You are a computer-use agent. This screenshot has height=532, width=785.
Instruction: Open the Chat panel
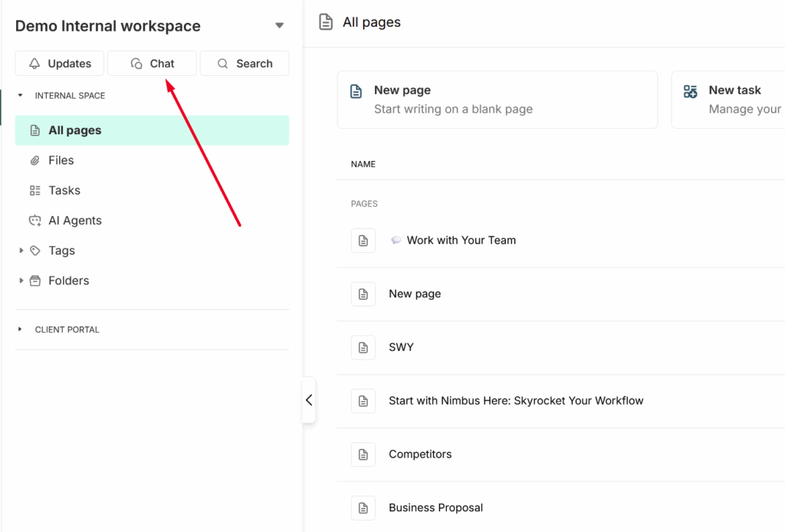[152, 64]
